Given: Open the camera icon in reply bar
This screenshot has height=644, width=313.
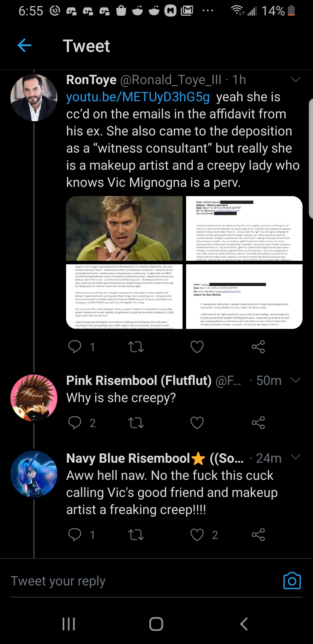Looking at the screenshot, I should point(292,580).
